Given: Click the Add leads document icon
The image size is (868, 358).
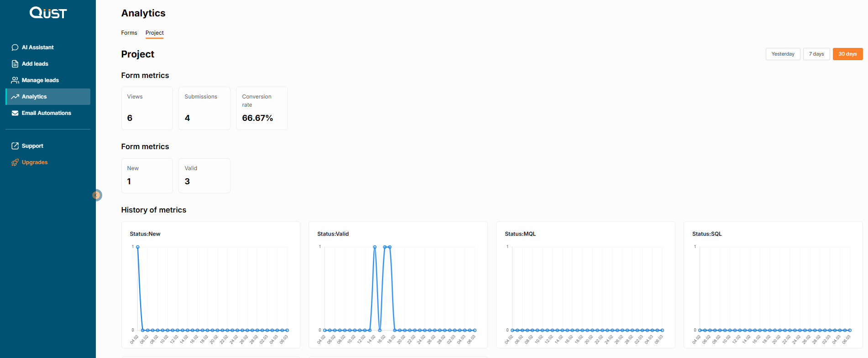Looking at the screenshot, I should point(15,64).
